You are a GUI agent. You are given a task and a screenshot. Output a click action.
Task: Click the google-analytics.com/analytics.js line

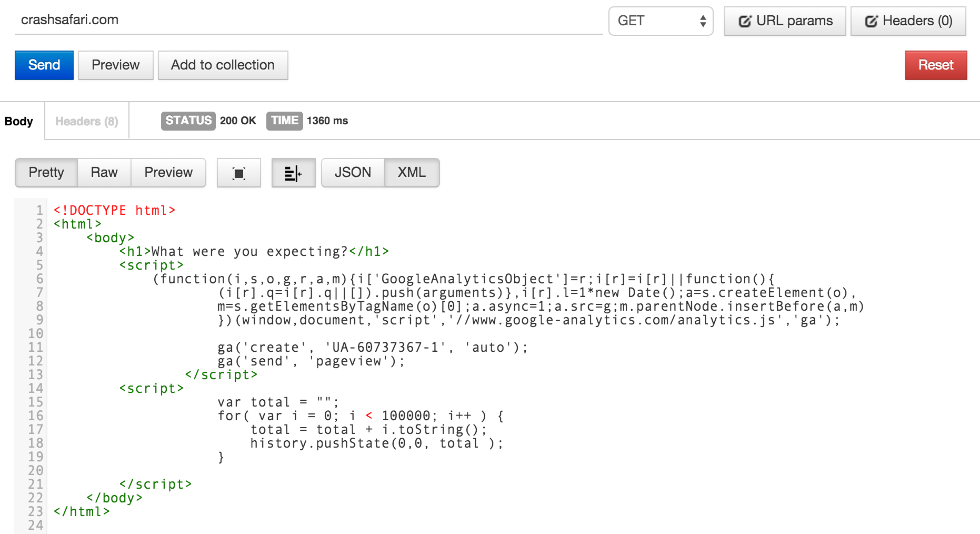[x=529, y=320]
